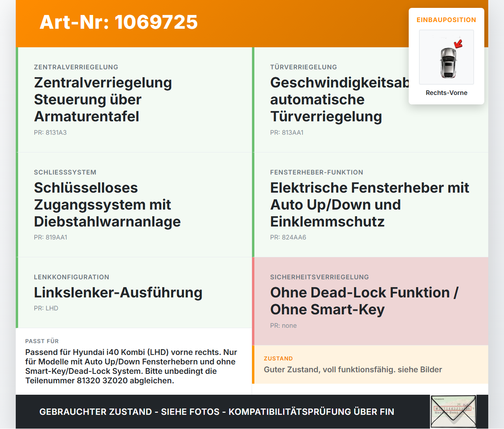The width and height of the screenshot is (504, 429).
Task: Click the PR: 813AA1 code
Action: pos(287,132)
